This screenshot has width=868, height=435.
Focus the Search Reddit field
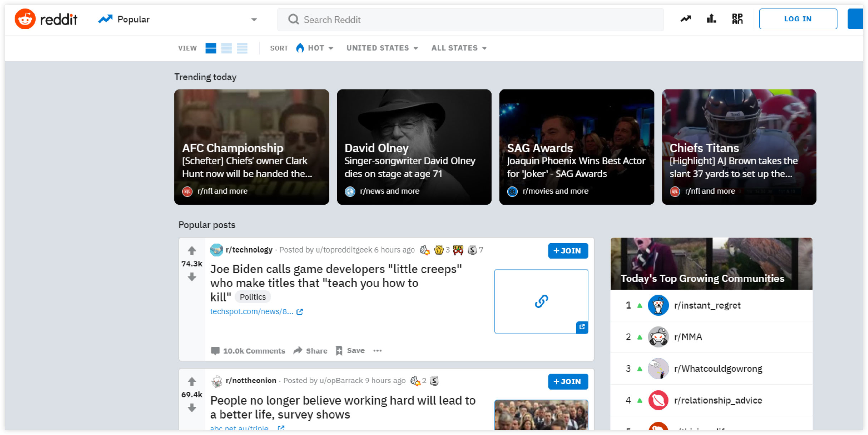470,19
